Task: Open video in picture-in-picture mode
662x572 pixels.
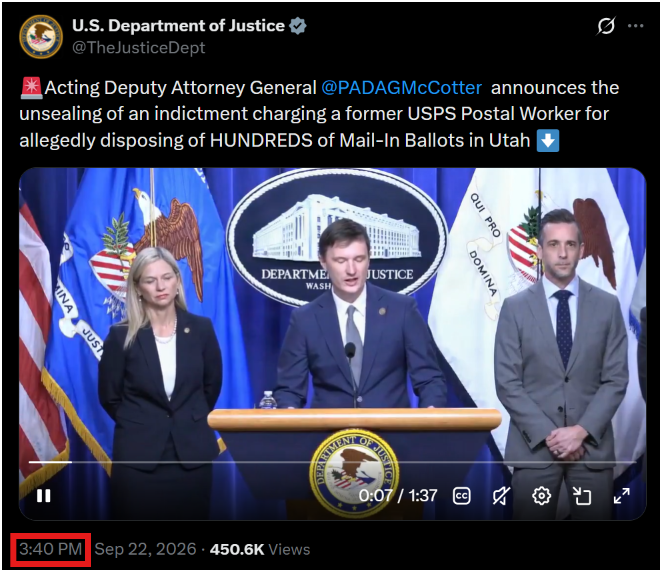Action: click(581, 496)
